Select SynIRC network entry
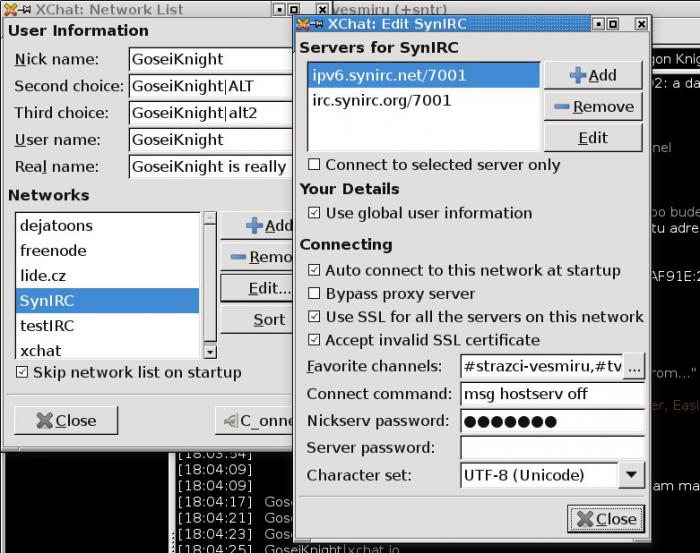This screenshot has width=700, height=553. 108,300
